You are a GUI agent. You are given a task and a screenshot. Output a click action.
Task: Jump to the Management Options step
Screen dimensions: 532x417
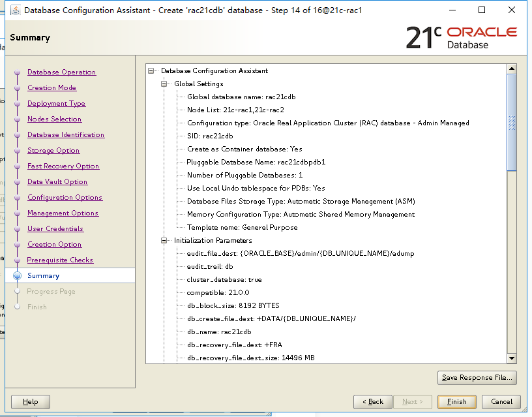(x=63, y=213)
